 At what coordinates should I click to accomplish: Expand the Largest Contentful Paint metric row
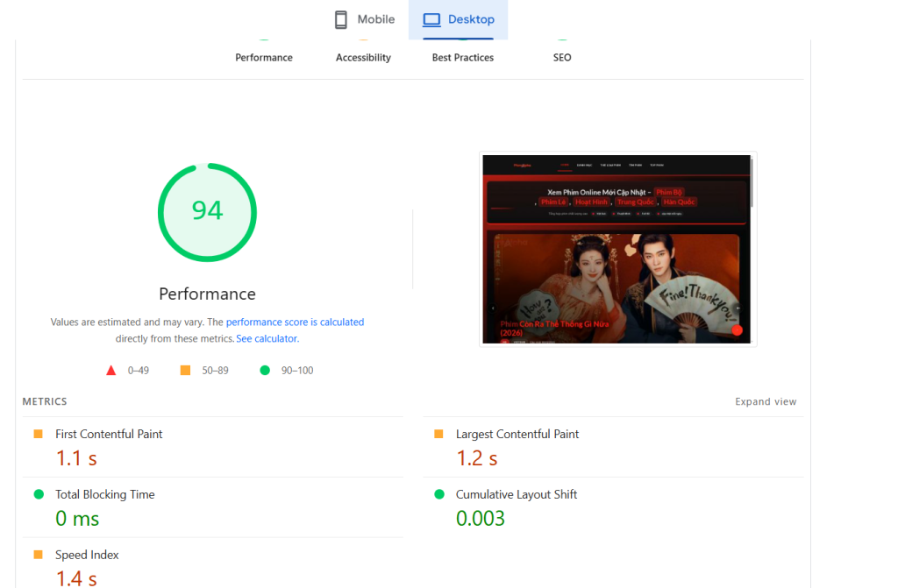point(517,434)
